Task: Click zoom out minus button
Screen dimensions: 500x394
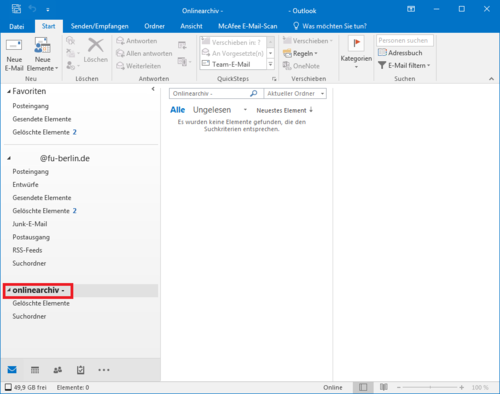Action: (x=399, y=387)
